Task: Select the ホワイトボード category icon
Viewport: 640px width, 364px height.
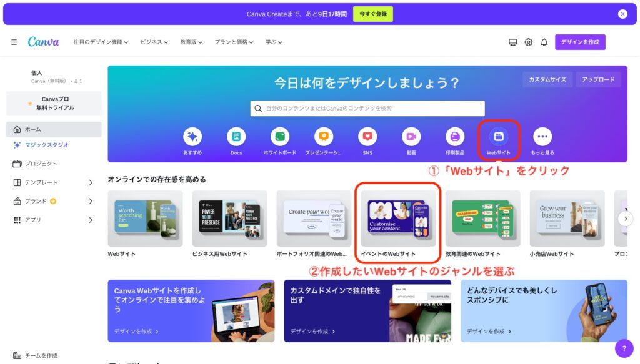Action: click(x=280, y=137)
